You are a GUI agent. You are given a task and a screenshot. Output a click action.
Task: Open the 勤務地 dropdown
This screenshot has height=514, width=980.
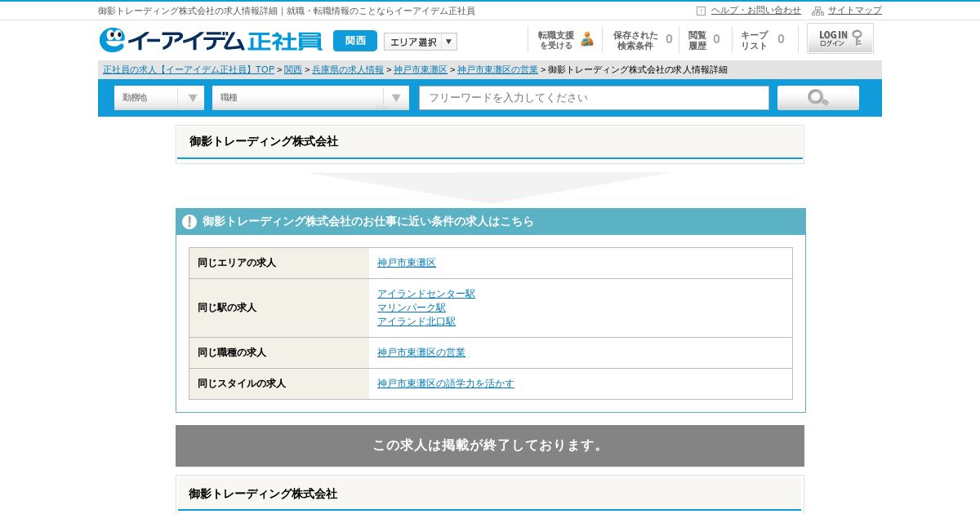point(159,98)
